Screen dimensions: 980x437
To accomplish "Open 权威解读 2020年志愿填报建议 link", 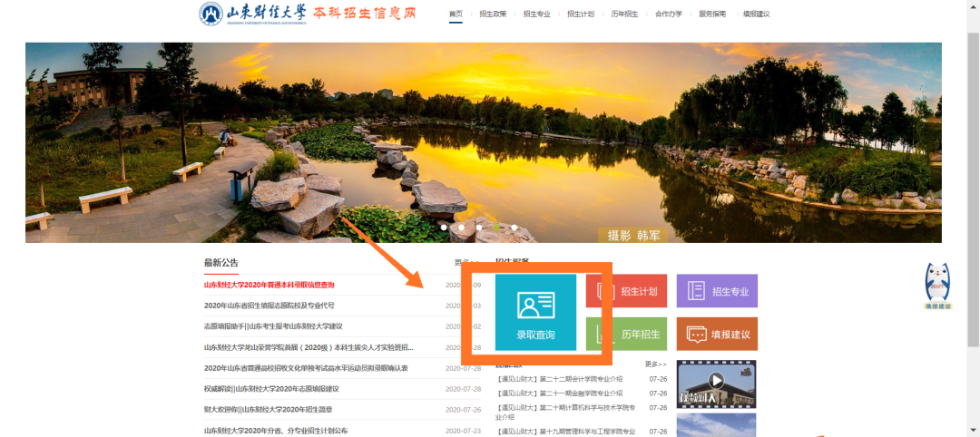I will click(271, 389).
